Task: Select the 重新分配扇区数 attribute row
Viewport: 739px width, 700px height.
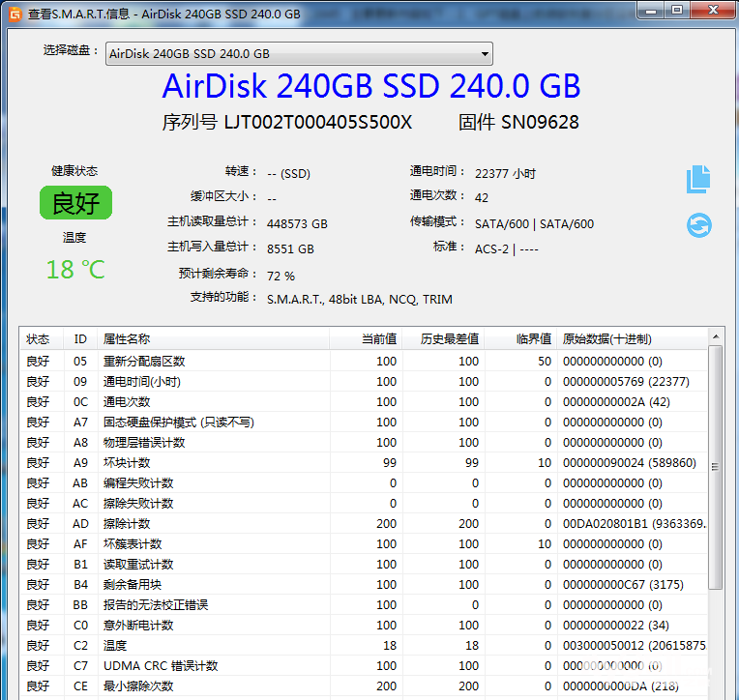Action: pyautogui.click(x=144, y=361)
